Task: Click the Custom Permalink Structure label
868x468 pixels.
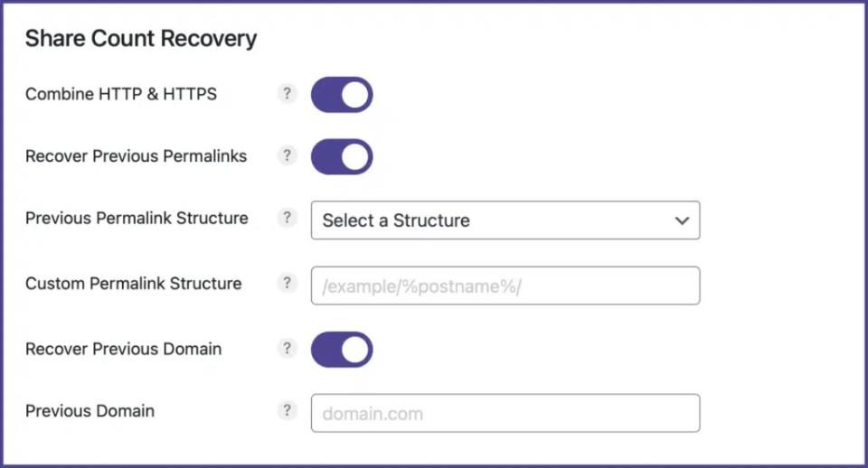Action: tap(133, 284)
